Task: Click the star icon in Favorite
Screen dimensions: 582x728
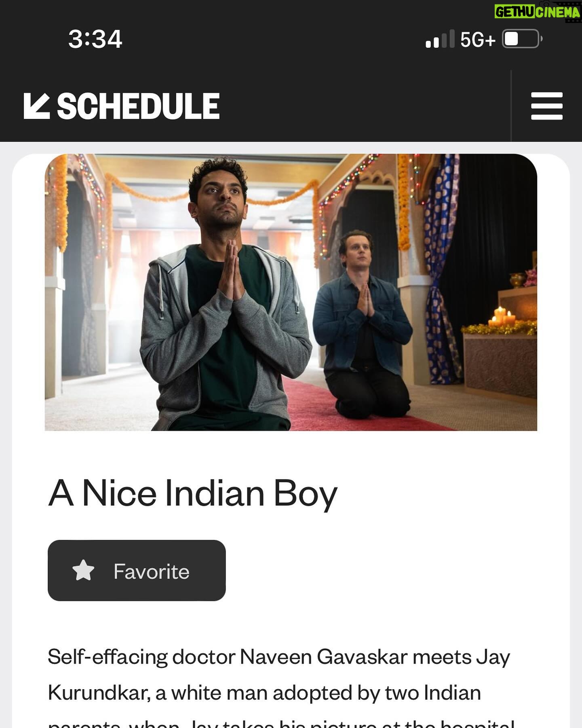Action: pyautogui.click(x=83, y=570)
